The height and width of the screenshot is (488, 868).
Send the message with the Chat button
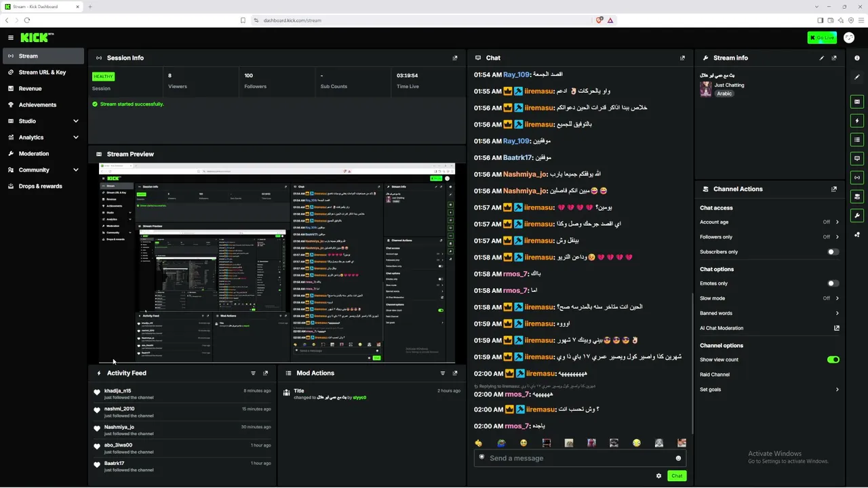677,476
